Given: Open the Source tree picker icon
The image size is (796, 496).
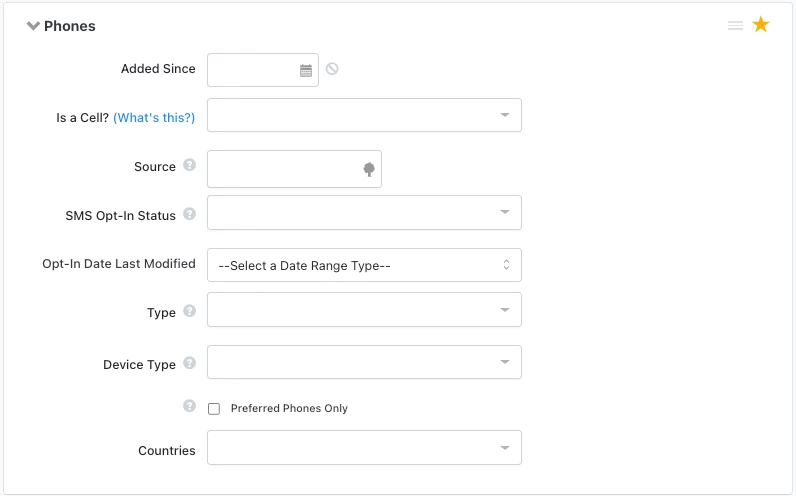Looking at the screenshot, I should point(369,169).
